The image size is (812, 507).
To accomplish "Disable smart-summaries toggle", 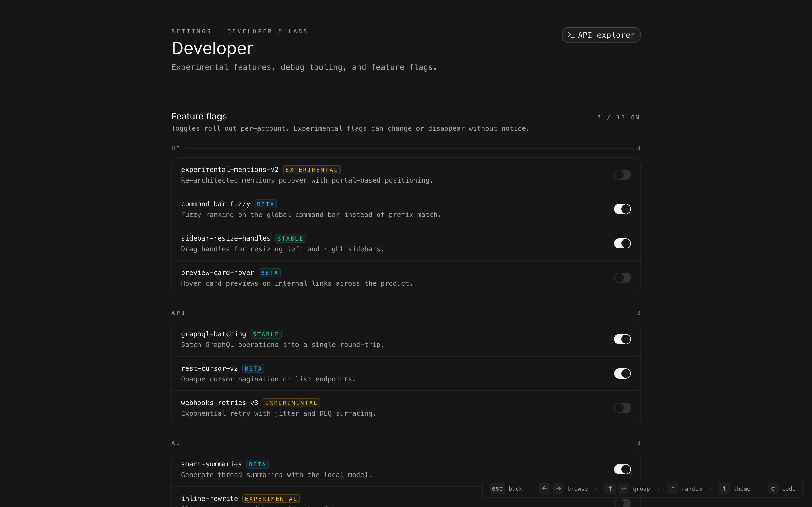I will coord(622,469).
